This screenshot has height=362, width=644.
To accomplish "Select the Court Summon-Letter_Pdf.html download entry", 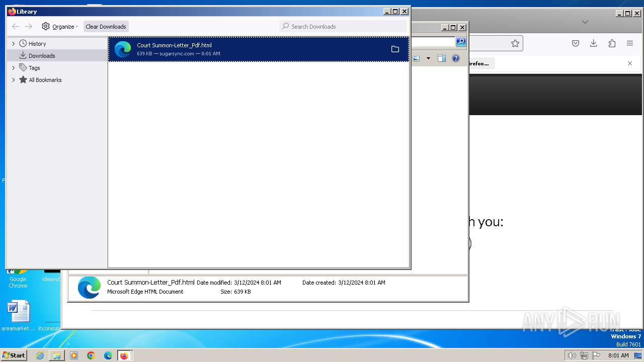I will click(259, 49).
